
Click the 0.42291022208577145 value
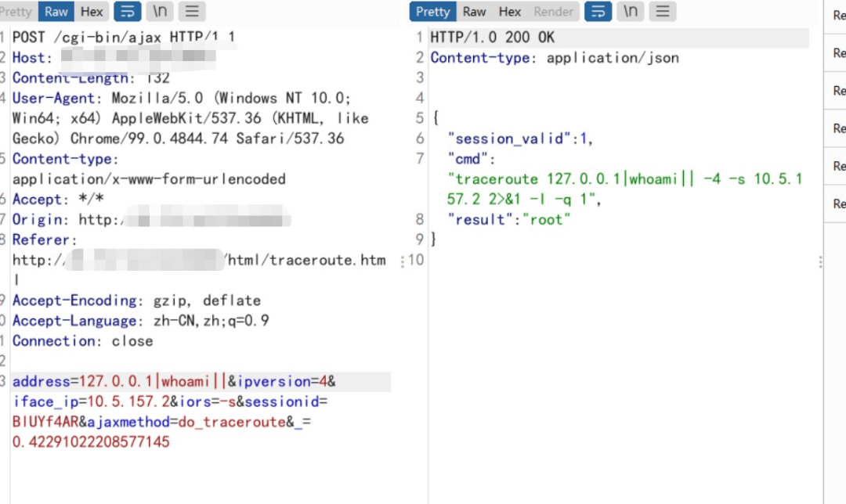point(91,442)
